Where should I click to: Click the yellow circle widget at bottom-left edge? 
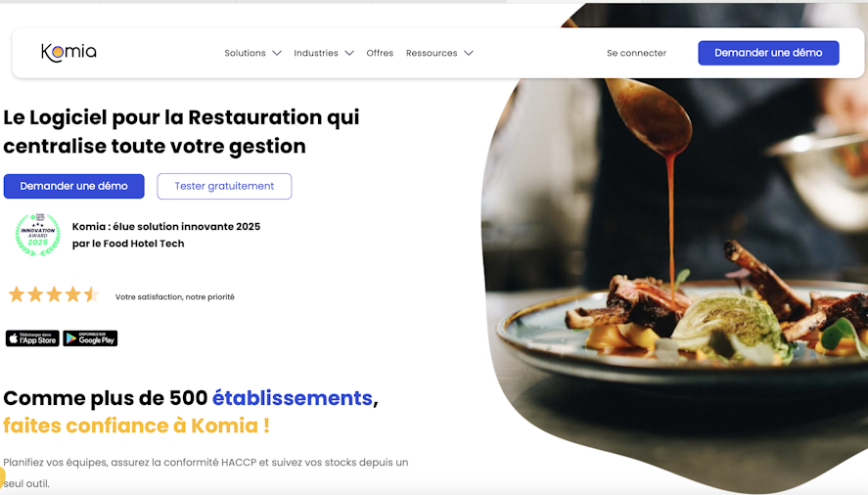pyautogui.click(x=2, y=476)
